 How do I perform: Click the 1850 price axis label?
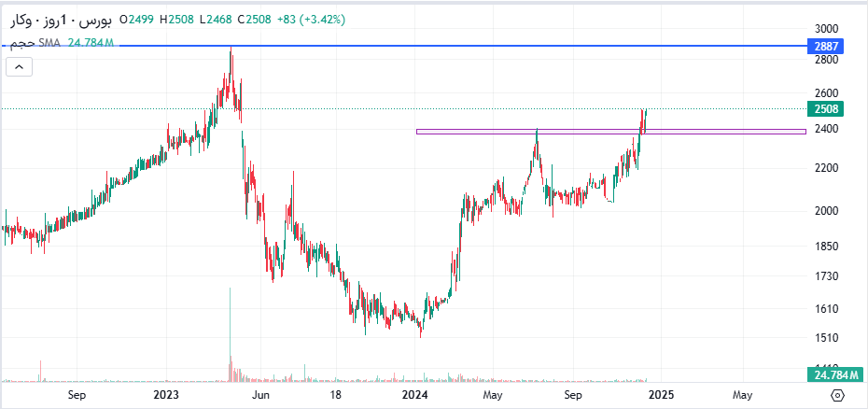coord(827,247)
